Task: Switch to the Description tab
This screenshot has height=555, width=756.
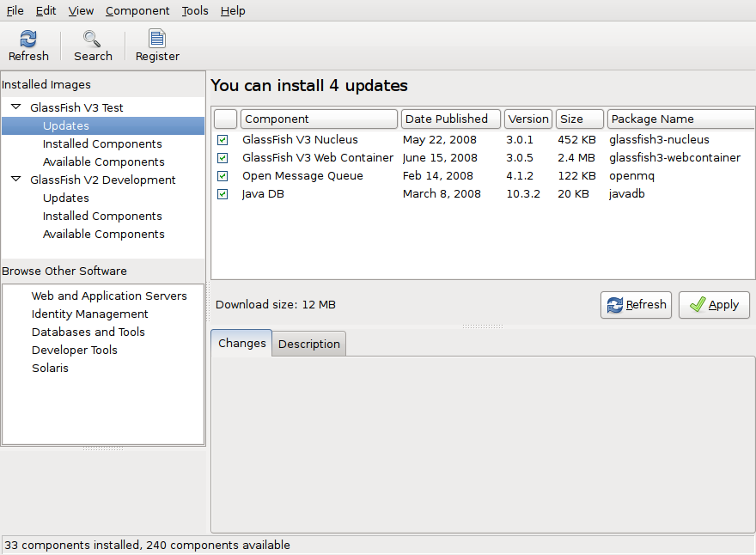Action: (x=309, y=344)
